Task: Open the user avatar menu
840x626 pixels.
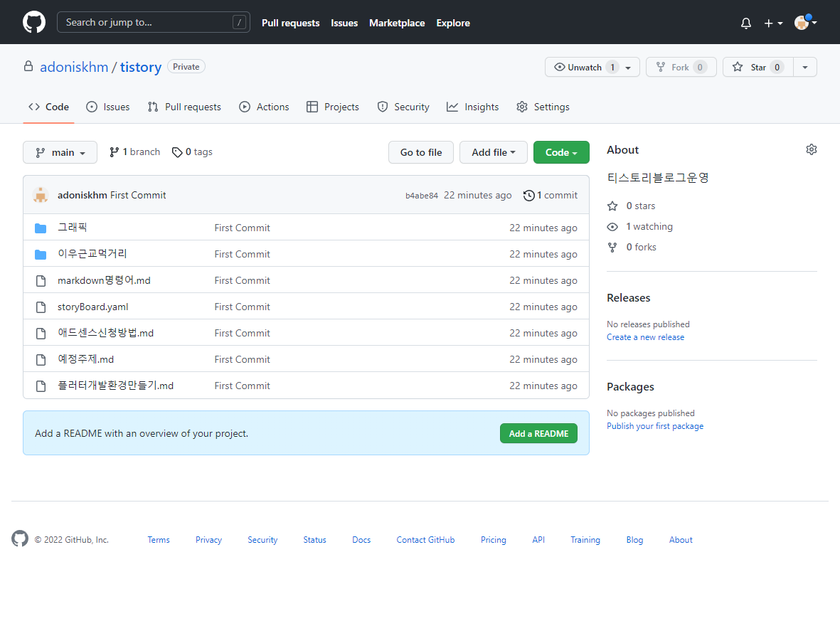Action: [x=805, y=23]
